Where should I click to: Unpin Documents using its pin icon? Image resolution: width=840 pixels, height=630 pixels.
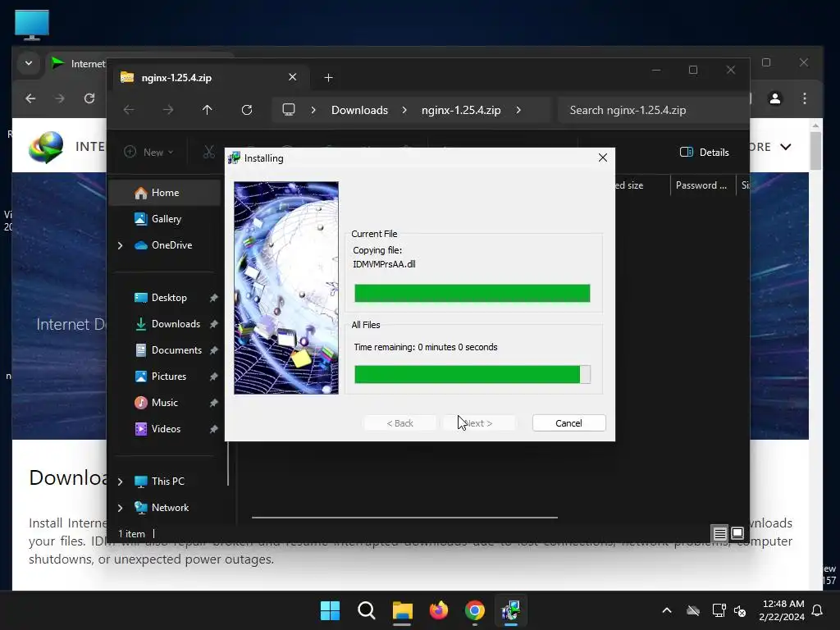(x=214, y=349)
